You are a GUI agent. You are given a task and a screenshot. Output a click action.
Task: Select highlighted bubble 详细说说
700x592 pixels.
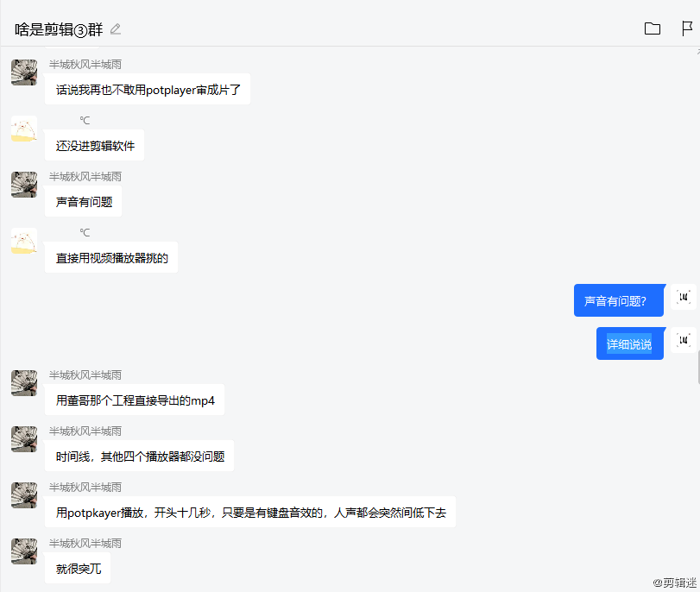(x=630, y=343)
